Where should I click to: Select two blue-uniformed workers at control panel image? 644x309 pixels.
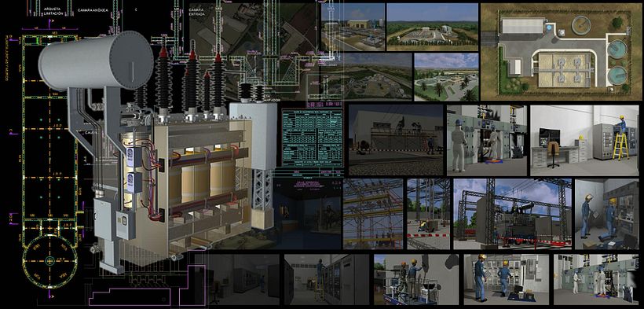pos(606,214)
